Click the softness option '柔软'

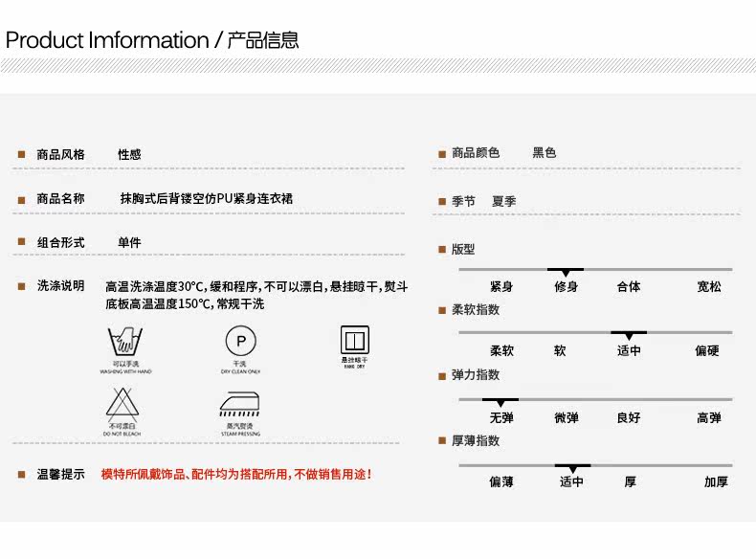(x=501, y=350)
